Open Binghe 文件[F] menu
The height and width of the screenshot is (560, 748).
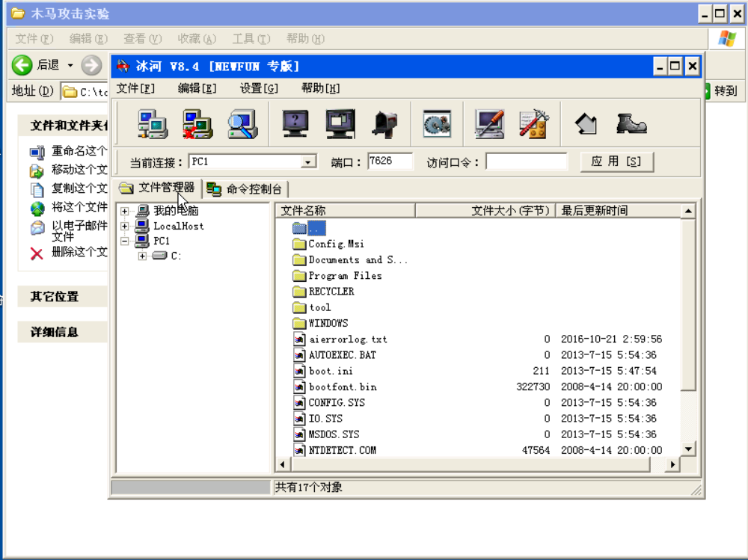135,88
